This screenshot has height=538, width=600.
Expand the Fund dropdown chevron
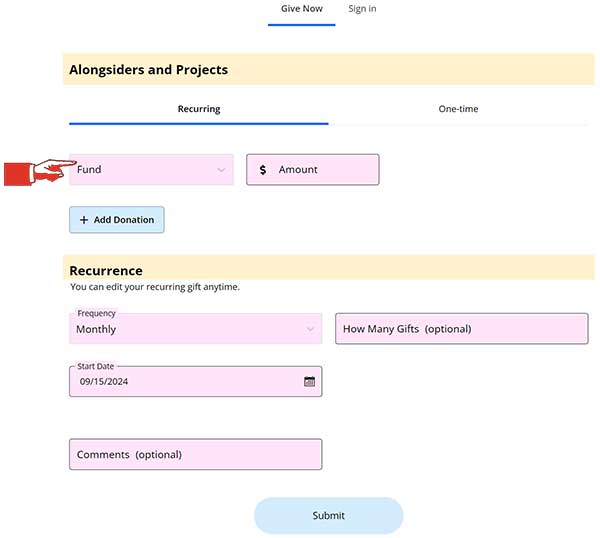pos(221,170)
